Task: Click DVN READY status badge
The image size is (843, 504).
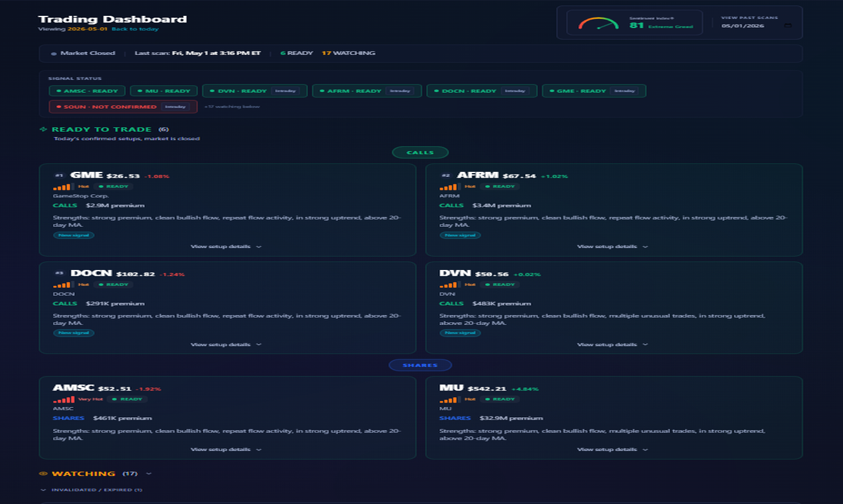Action: [499, 284]
